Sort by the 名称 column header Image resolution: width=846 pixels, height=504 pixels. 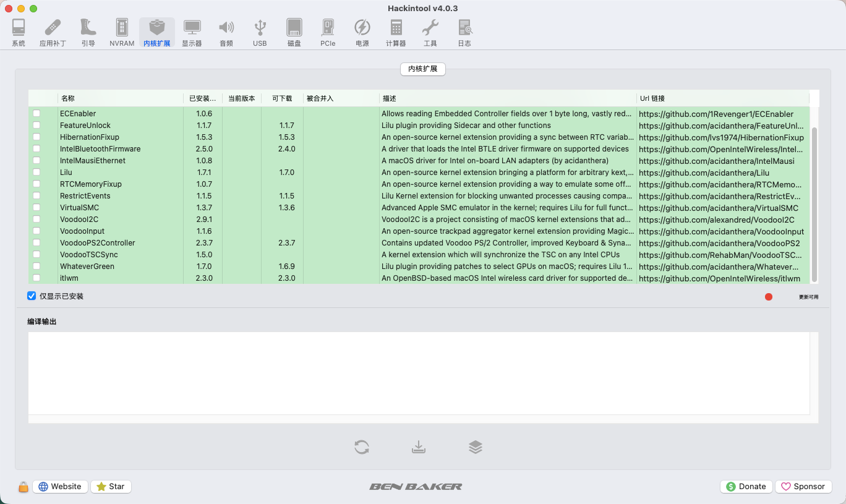[x=121, y=98]
